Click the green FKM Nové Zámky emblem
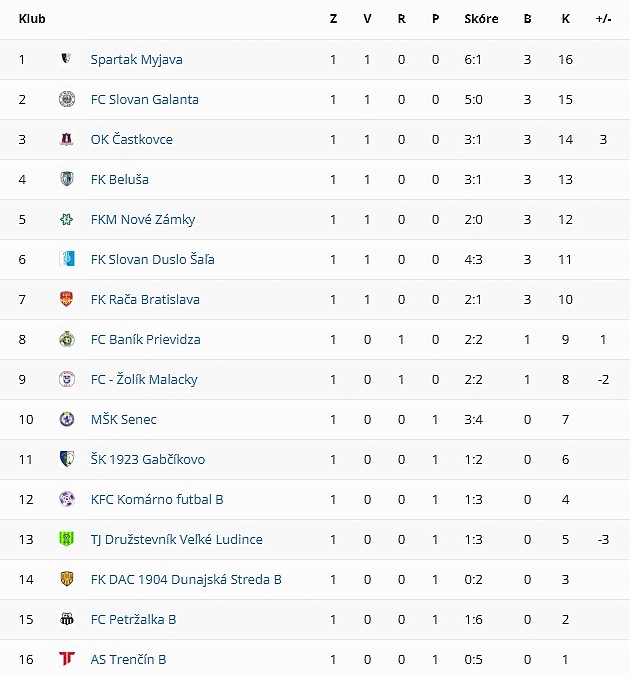The height and width of the screenshot is (679, 630). (66, 219)
